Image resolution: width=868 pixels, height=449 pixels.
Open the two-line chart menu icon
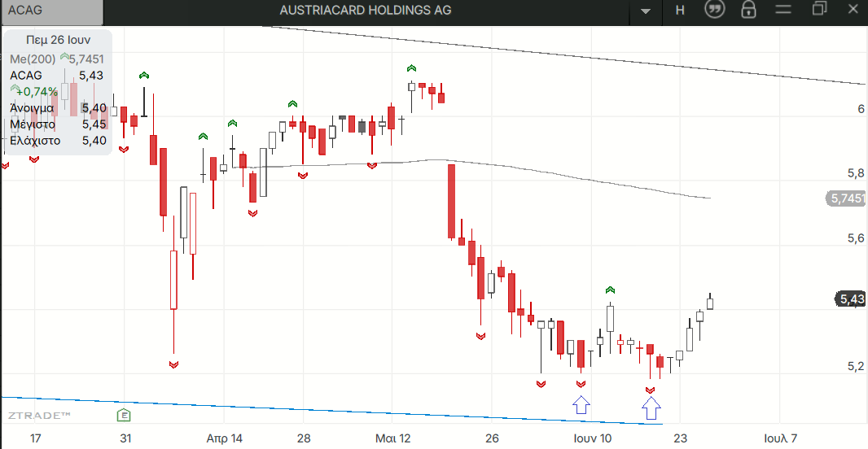[x=783, y=10]
